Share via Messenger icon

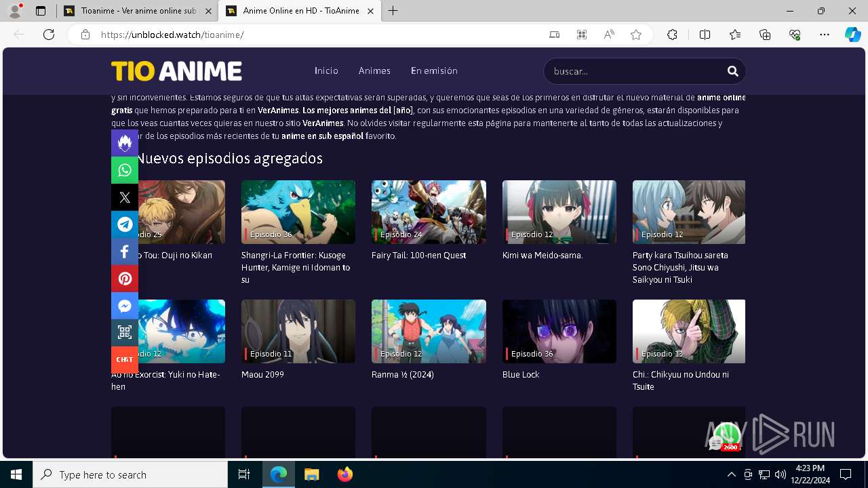tap(125, 306)
